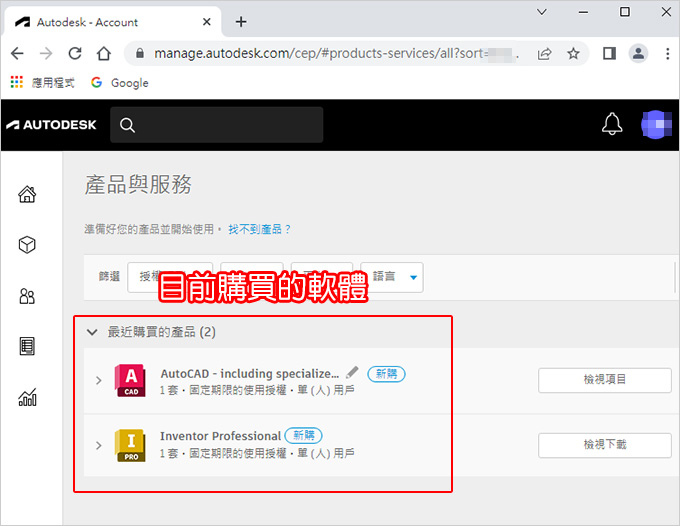Open the tab search dropdown arrow
The image size is (680, 526).
[542, 12]
